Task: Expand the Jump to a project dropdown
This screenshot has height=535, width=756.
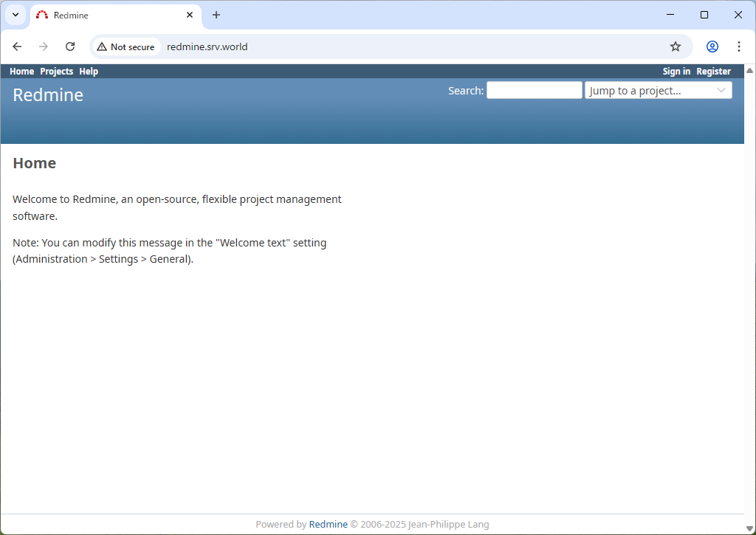Action: point(658,90)
